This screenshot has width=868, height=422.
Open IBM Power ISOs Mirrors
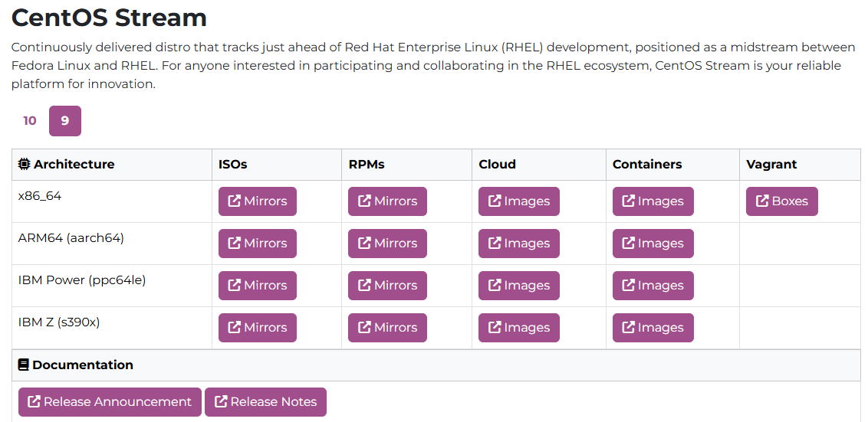pos(258,286)
